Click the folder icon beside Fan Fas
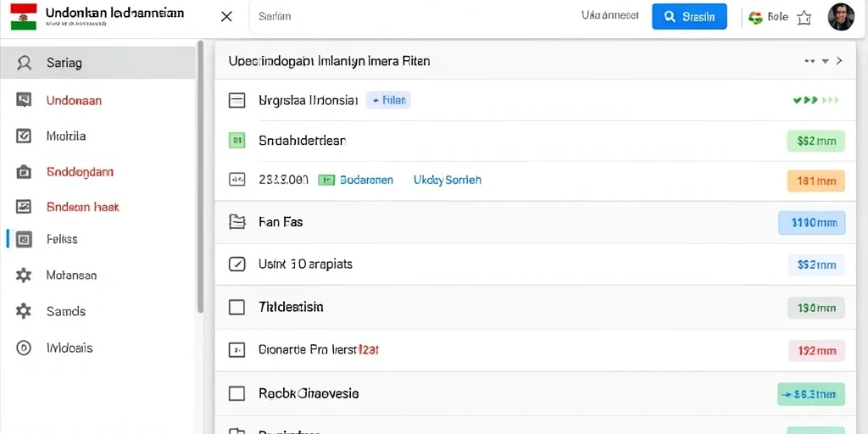868x434 pixels. [x=237, y=223]
